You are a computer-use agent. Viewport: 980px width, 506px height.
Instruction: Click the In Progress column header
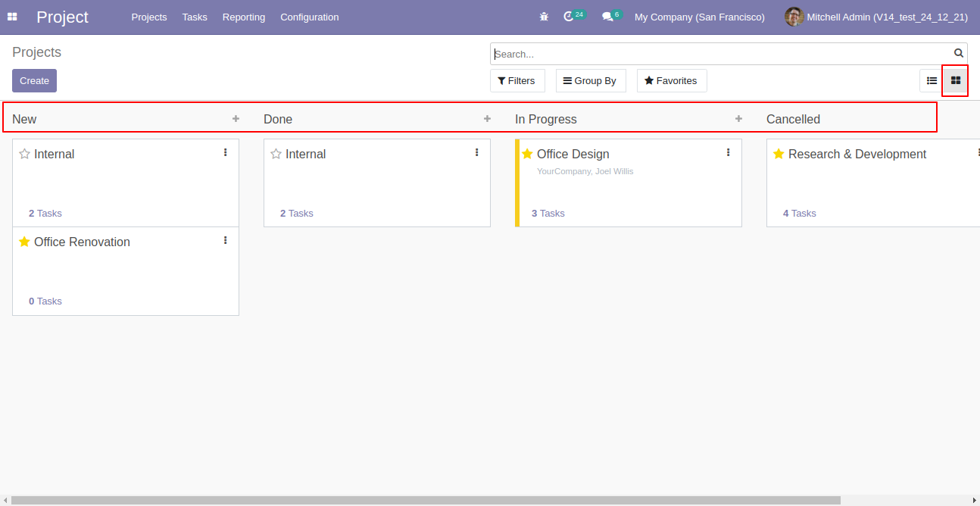point(545,119)
